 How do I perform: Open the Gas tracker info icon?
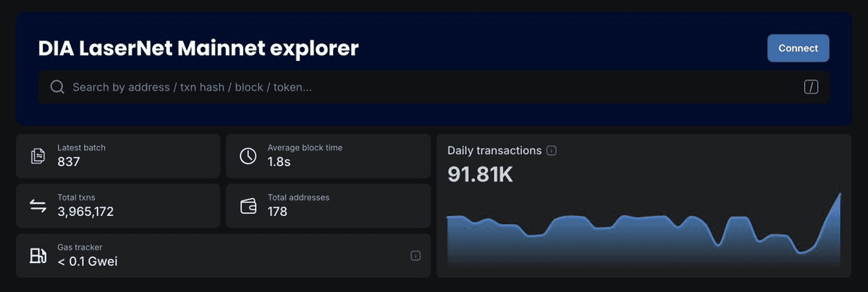[416, 256]
